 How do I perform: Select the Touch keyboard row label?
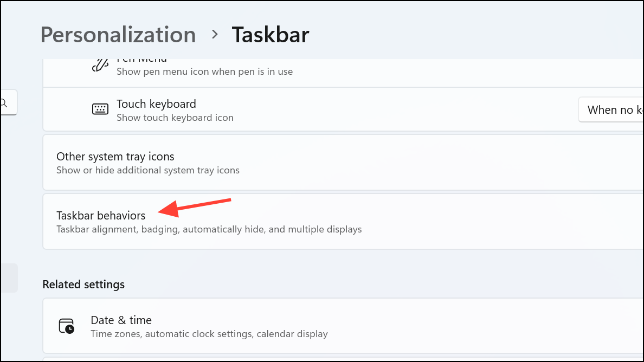click(156, 104)
